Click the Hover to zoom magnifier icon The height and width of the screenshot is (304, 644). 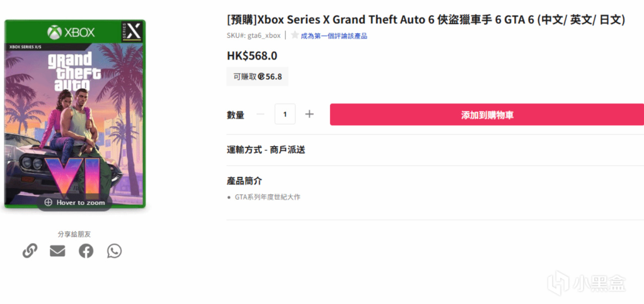48,202
